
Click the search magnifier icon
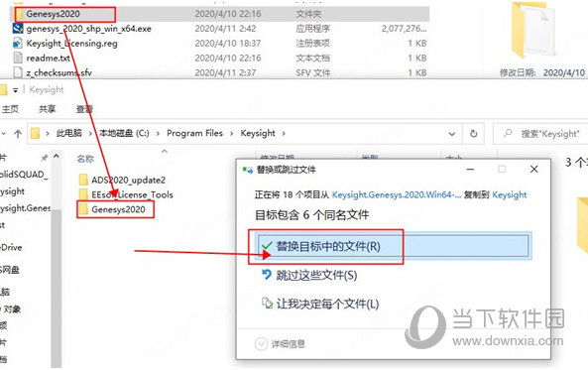click(508, 133)
